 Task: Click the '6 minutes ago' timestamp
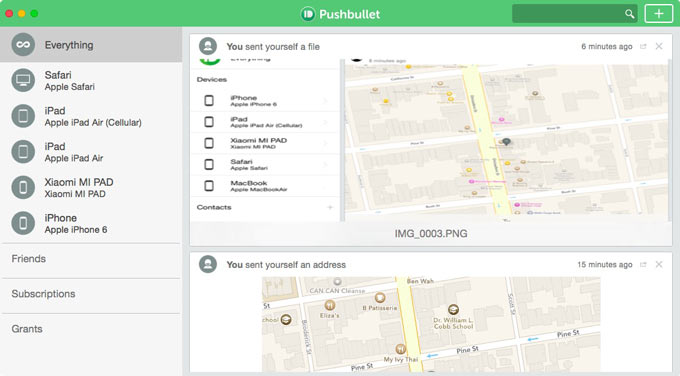[607, 46]
